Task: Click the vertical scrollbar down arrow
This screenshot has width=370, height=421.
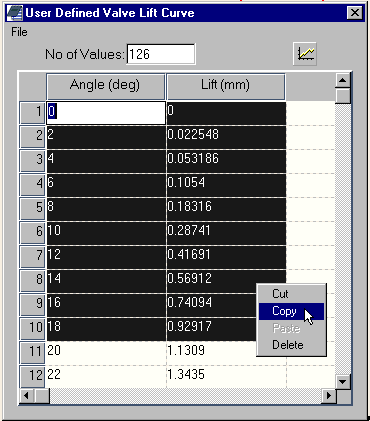Action: 343,381
